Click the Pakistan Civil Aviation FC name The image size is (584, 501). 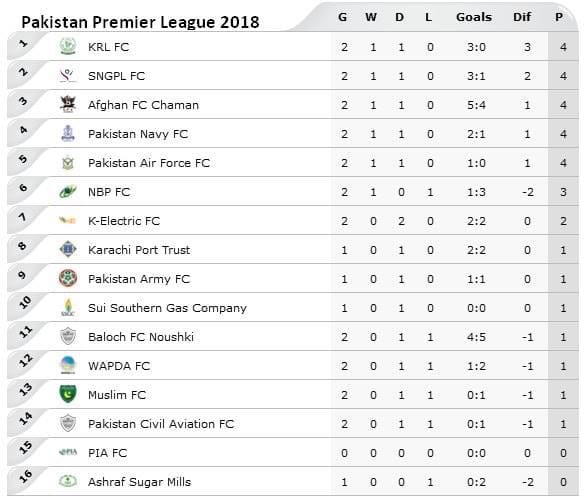coord(161,424)
